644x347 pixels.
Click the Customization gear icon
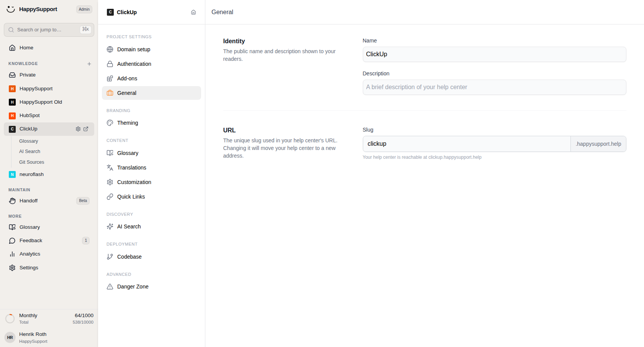pyautogui.click(x=110, y=182)
